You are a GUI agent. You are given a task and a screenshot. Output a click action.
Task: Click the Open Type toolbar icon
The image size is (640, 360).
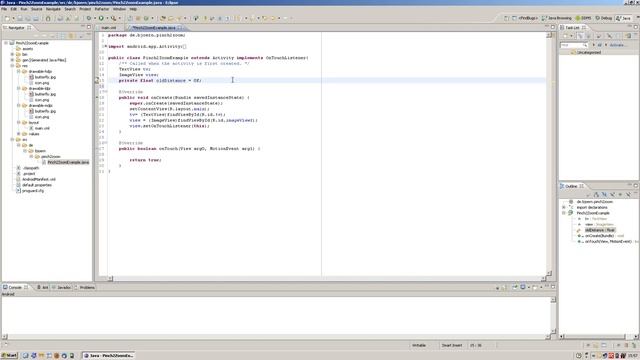(x=163, y=18)
